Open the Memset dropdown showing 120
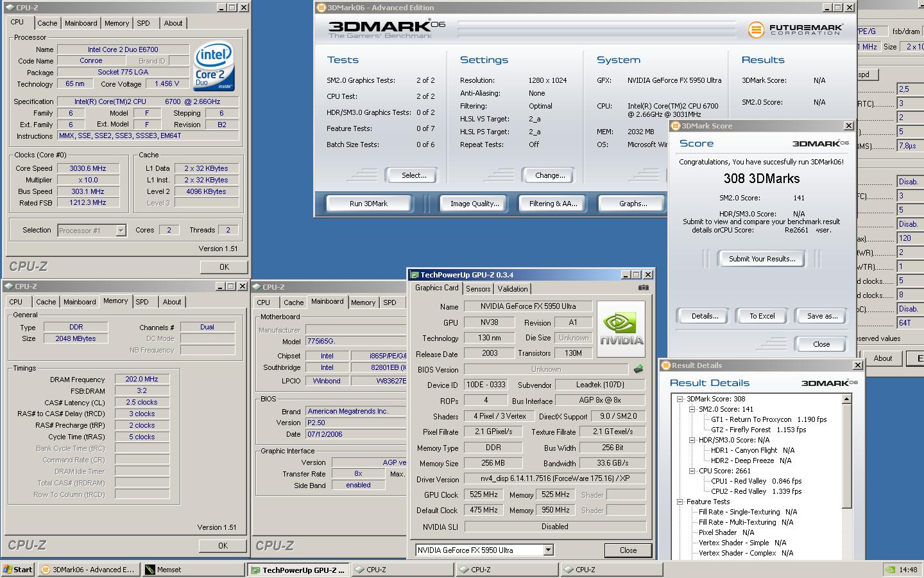The height and width of the screenshot is (578, 924). click(x=910, y=238)
